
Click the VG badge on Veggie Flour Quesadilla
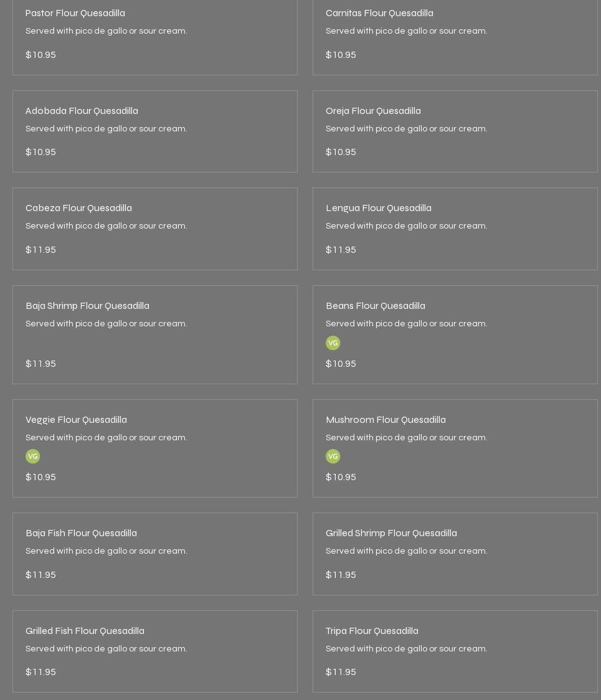click(32, 456)
